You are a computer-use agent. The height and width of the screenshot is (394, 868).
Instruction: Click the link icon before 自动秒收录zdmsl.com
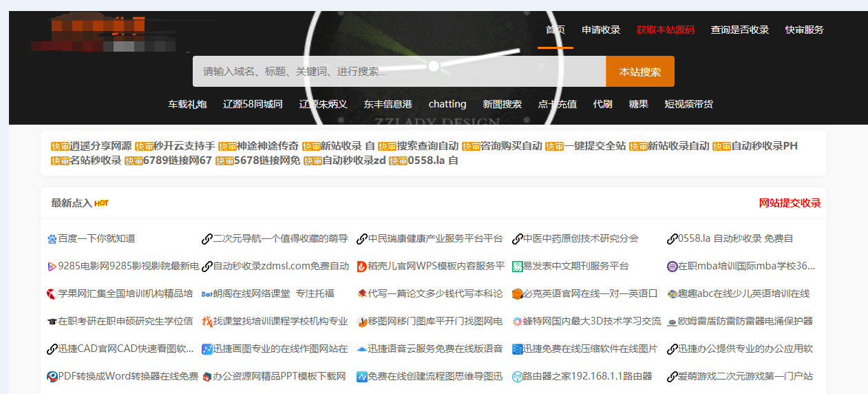[207, 267]
